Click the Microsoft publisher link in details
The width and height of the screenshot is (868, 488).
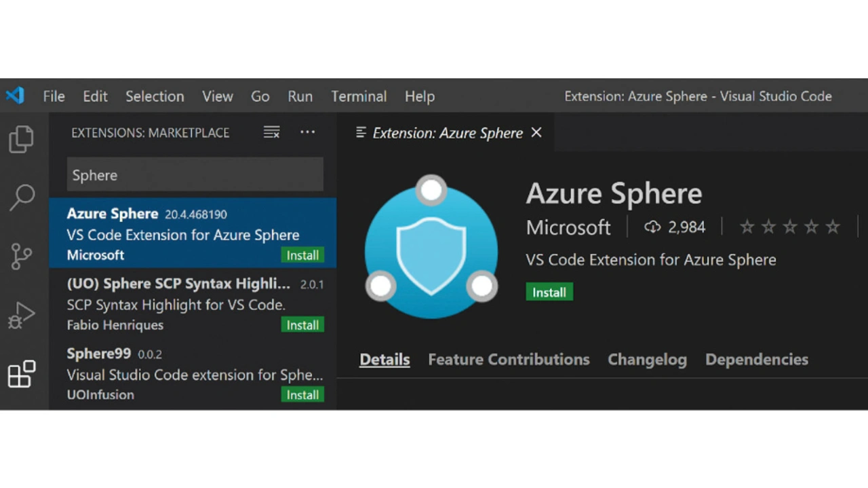point(568,227)
